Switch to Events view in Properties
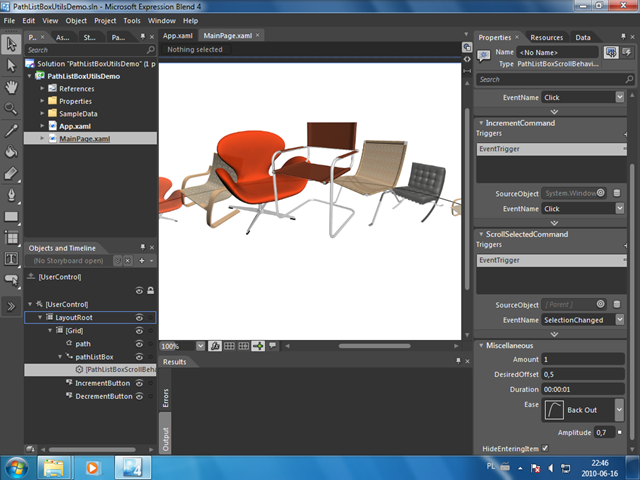Screen dimensions: 640x480 tap(627, 52)
